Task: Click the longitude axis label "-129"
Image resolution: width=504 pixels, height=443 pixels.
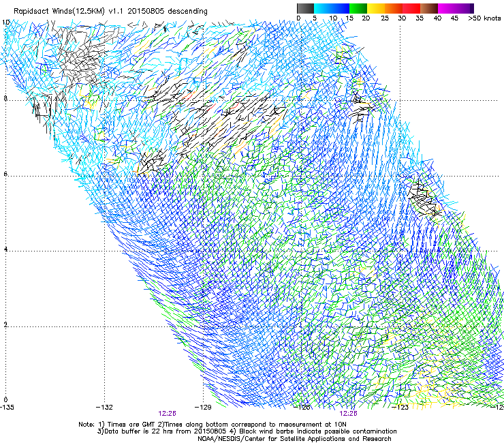Action: [203, 408]
